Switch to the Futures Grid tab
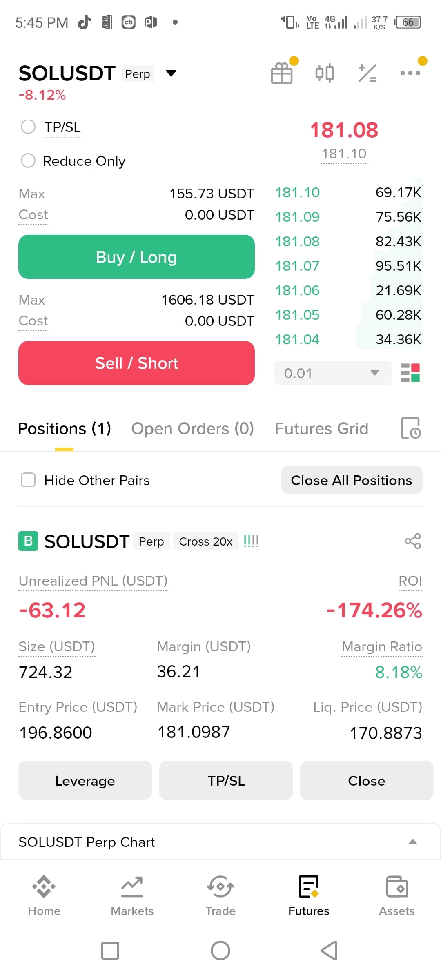The height and width of the screenshot is (980, 441). 321,429
